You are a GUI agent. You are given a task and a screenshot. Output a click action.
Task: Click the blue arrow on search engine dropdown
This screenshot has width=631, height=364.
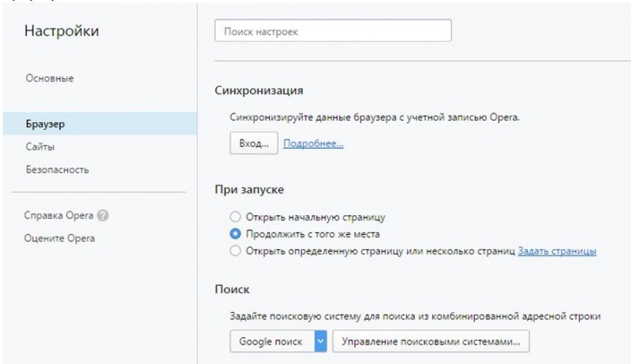[x=320, y=341]
